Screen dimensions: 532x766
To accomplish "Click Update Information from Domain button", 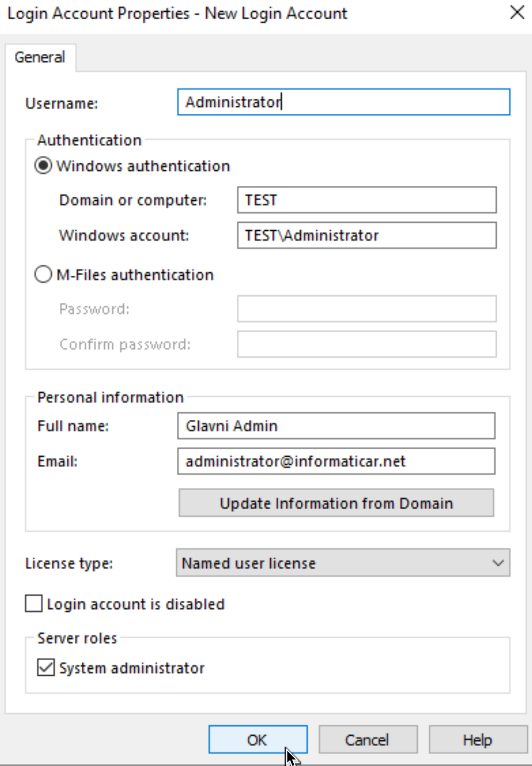I will (x=336, y=503).
